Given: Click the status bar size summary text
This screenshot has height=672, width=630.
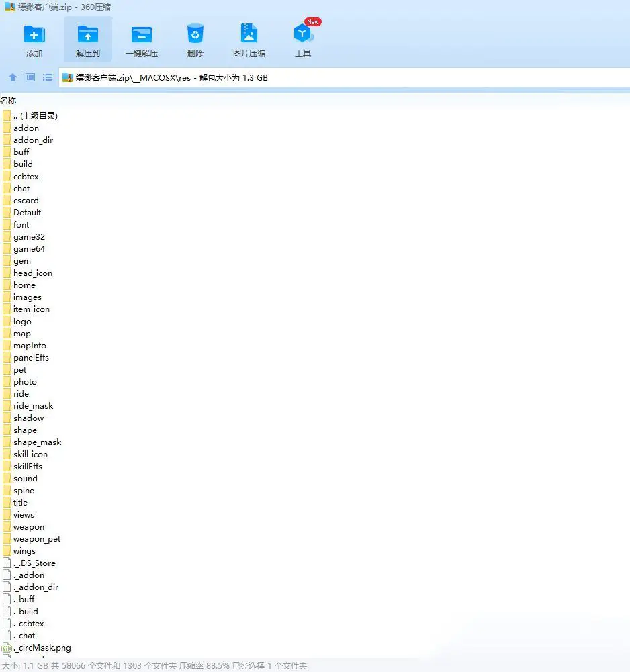Looking at the screenshot, I should pos(155,665).
